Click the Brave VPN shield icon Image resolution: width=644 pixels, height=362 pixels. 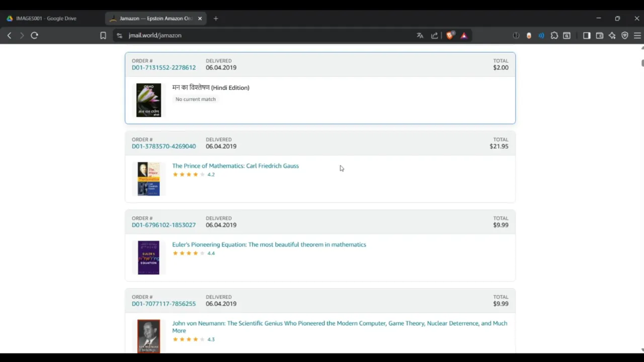(625, 36)
